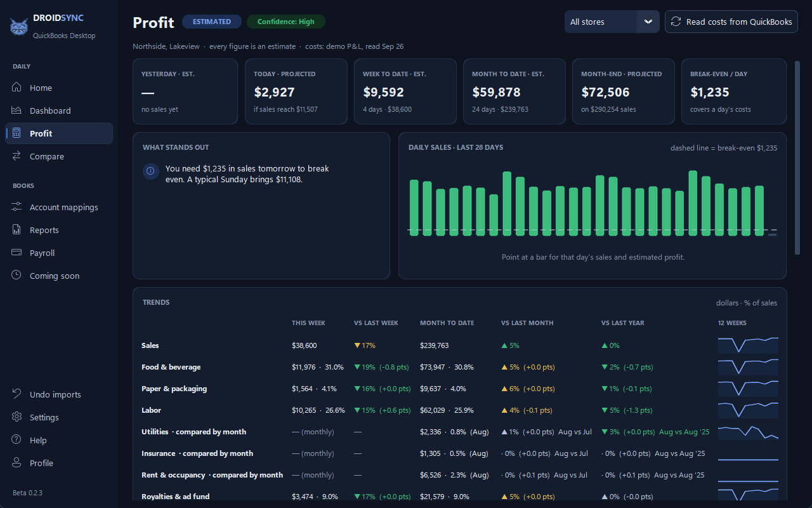Screen dimensions: 812x508
Task: Click the dollars · % of sales label
Action: pos(747,303)
